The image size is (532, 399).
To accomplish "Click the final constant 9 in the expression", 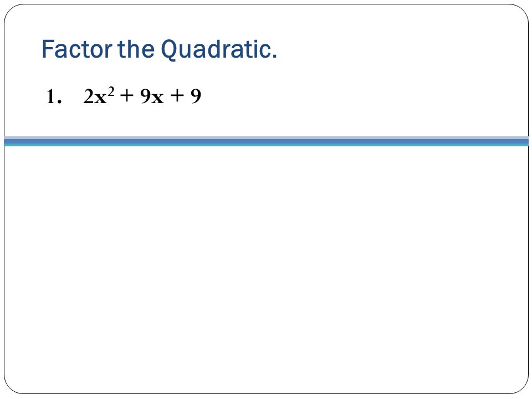I will (196, 96).
